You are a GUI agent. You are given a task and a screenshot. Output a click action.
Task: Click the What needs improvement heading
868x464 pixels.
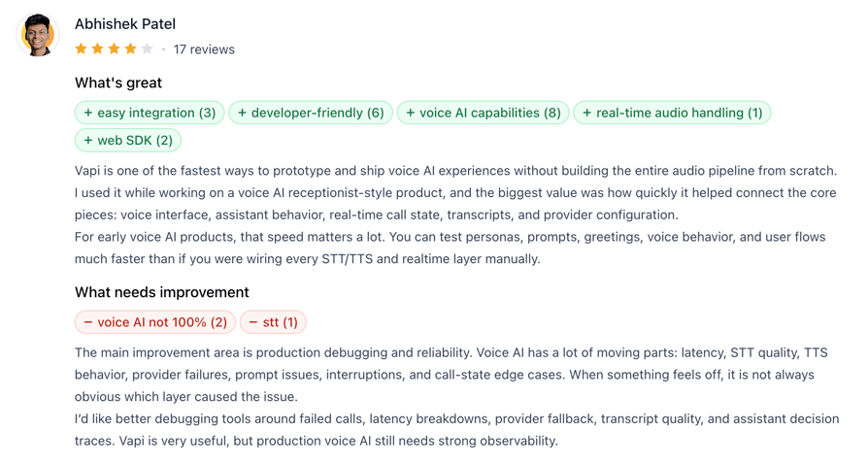point(161,292)
